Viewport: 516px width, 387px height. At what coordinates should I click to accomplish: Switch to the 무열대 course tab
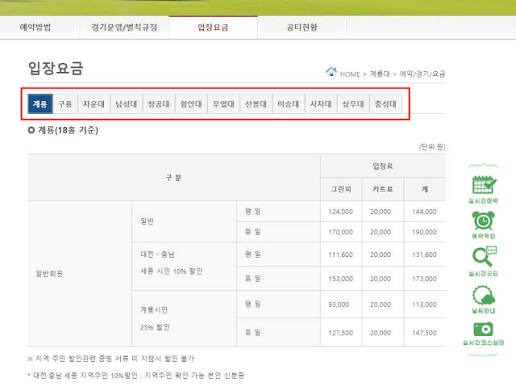(x=224, y=104)
